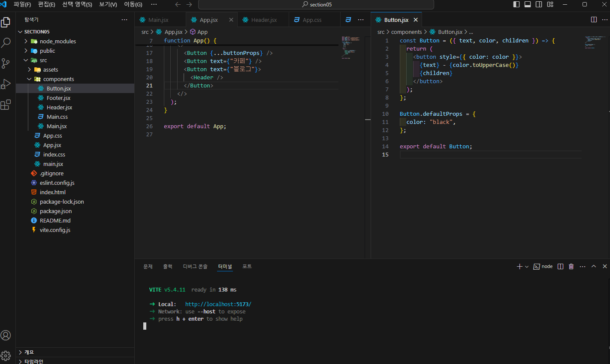Expand the Timeline section
Viewport: 610px width, 364px height.
coord(75,361)
